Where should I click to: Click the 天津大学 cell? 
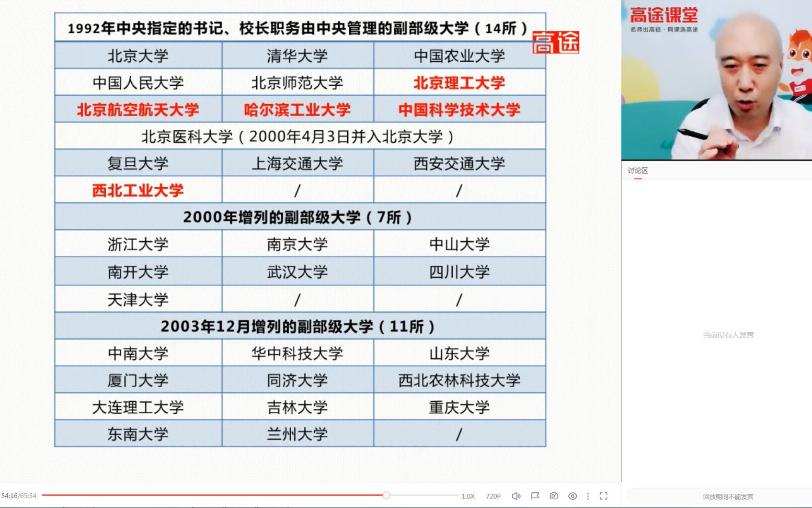tap(138, 299)
